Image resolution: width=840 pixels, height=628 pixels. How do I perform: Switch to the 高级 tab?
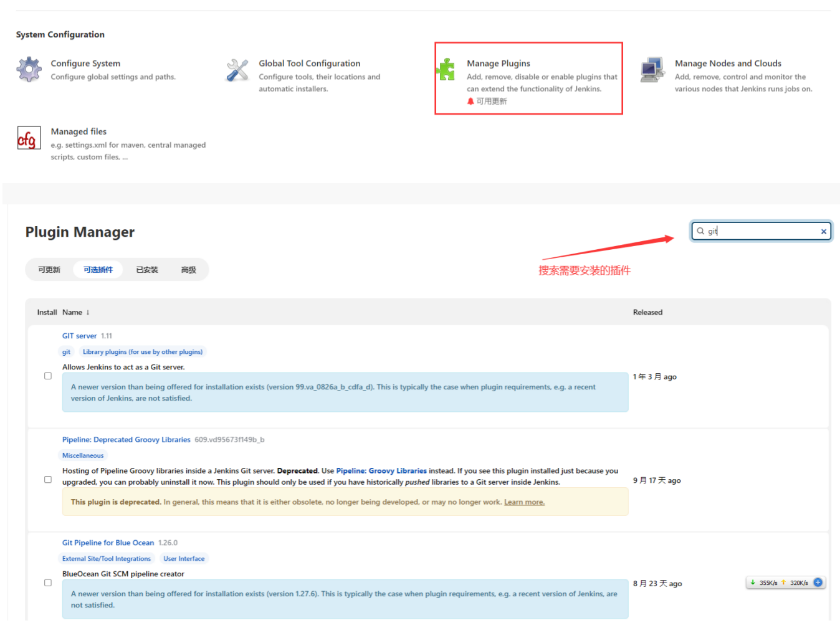(189, 270)
